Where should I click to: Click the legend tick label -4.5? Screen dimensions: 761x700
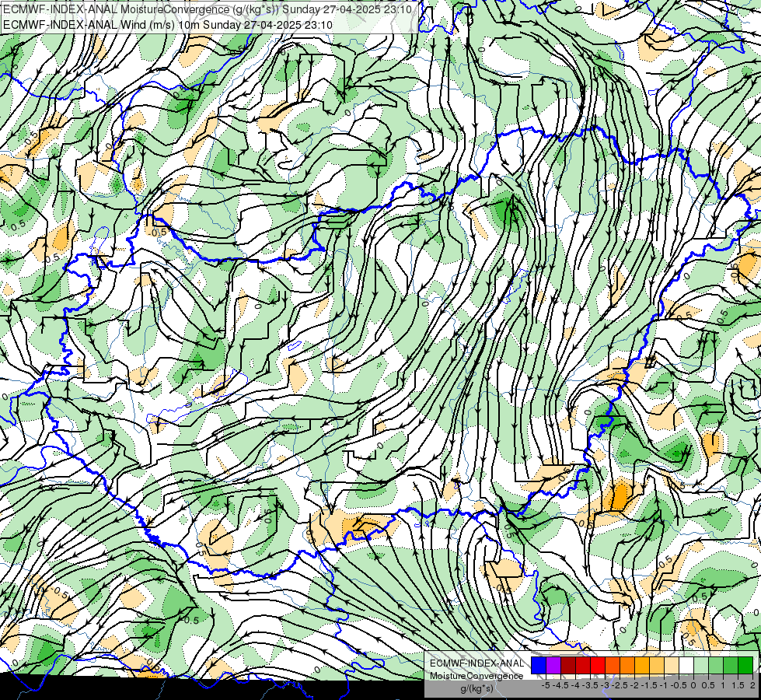point(561,685)
